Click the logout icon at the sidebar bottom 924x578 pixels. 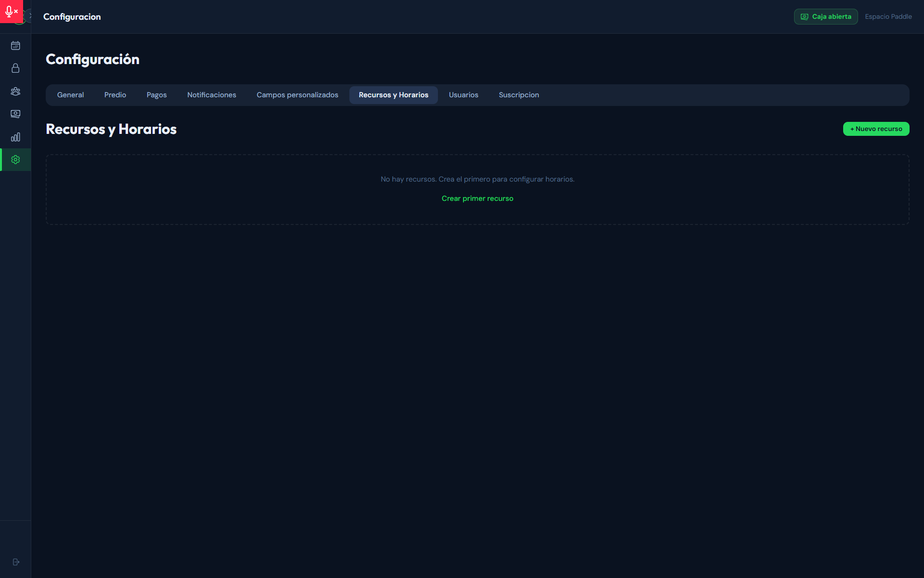coord(16,562)
